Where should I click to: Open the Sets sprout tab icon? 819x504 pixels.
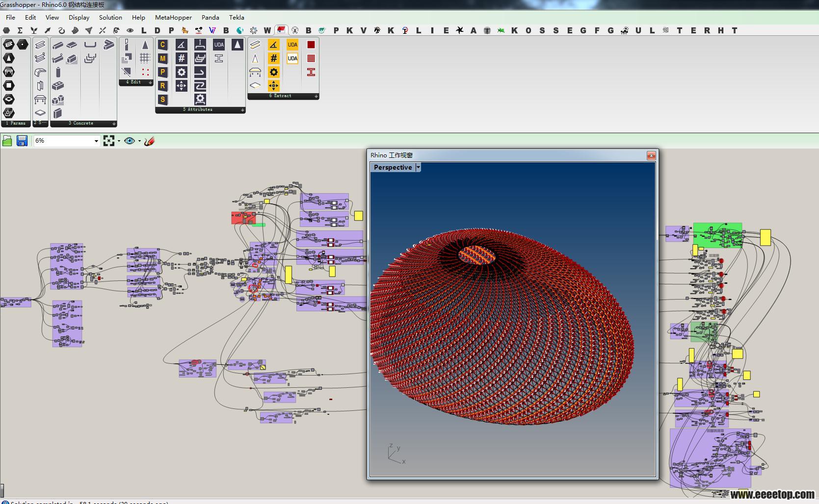pyautogui.click(x=34, y=30)
